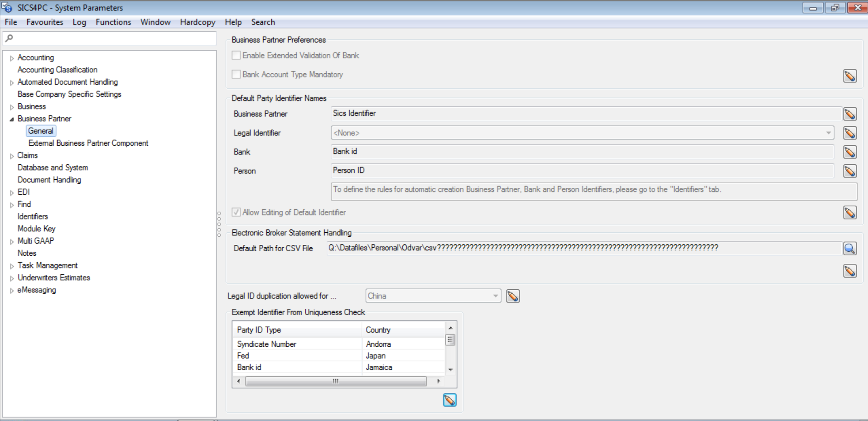Click edit pencil for Person identifier name
The width and height of the screenshot is (868, 421).
pyautogui.click(x=849, y=171)
